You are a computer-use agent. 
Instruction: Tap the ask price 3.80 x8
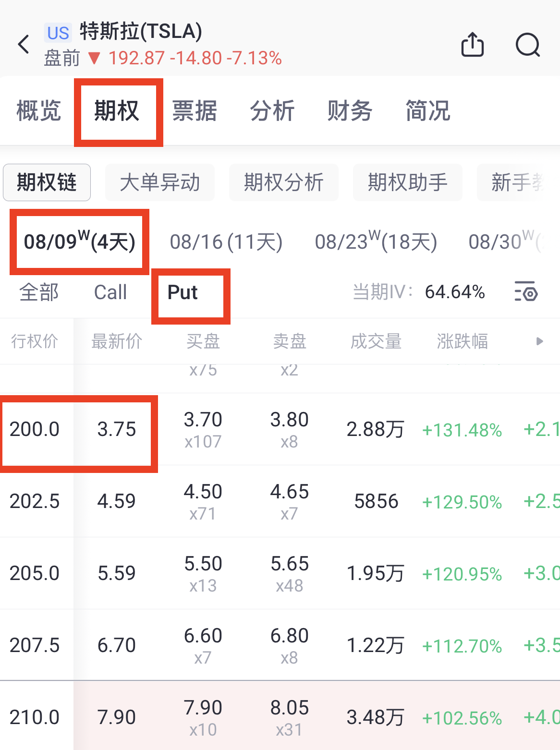click(x=290, y=430)
